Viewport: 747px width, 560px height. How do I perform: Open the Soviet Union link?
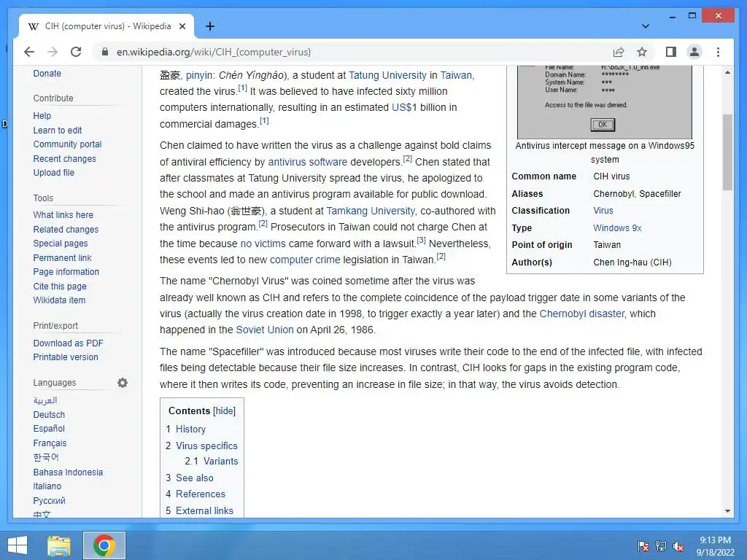(x=264, y=330)
